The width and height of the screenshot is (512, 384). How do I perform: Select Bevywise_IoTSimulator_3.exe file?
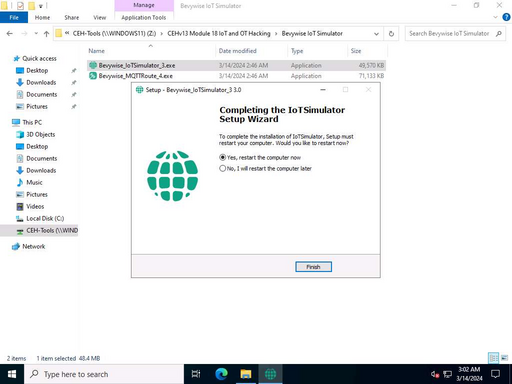[236, 65]
